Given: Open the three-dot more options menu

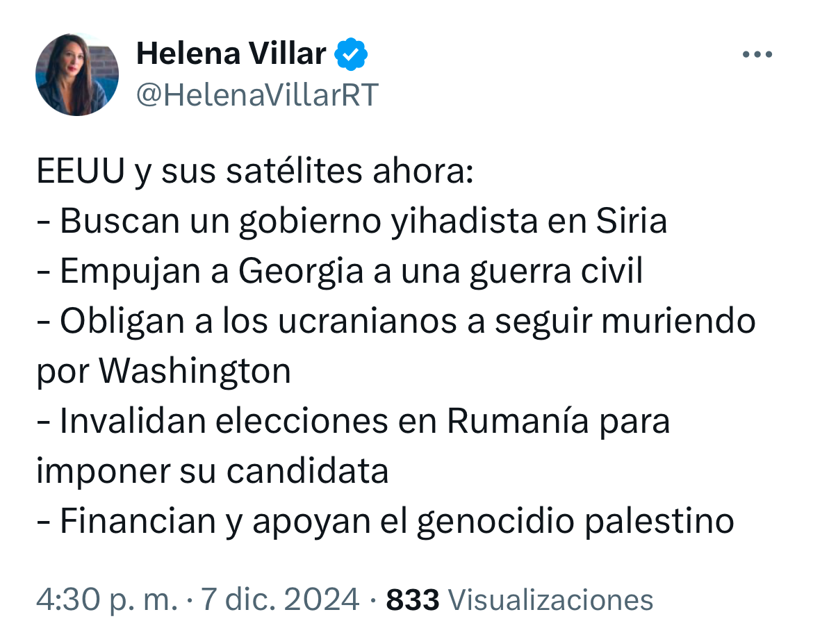Looking at the screenshot, I should [757, 55].
